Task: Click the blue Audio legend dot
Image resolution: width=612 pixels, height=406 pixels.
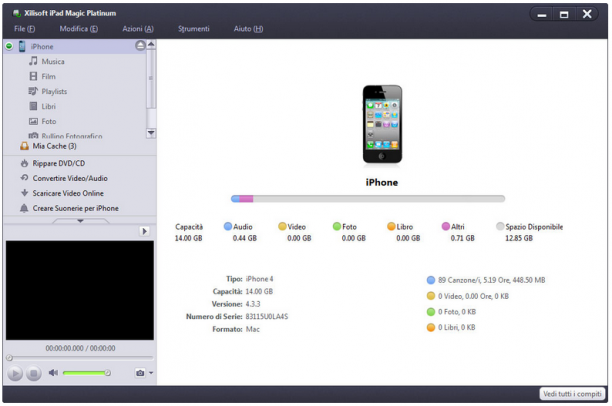Action: 228,226
